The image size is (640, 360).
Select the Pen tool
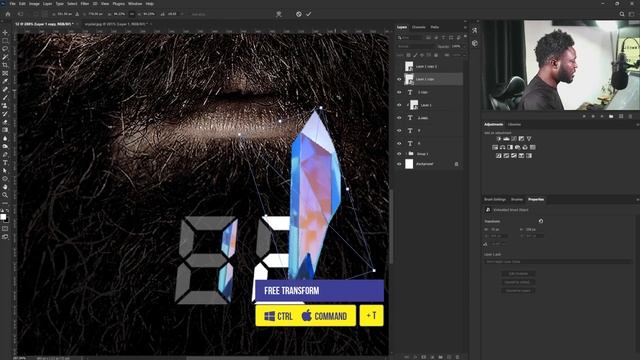click(5, 155)
